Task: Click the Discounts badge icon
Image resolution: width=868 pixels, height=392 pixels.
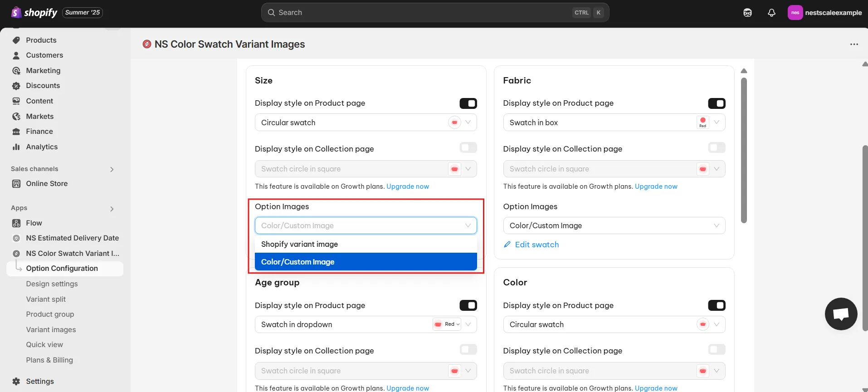Action: [x=16, y=86]
